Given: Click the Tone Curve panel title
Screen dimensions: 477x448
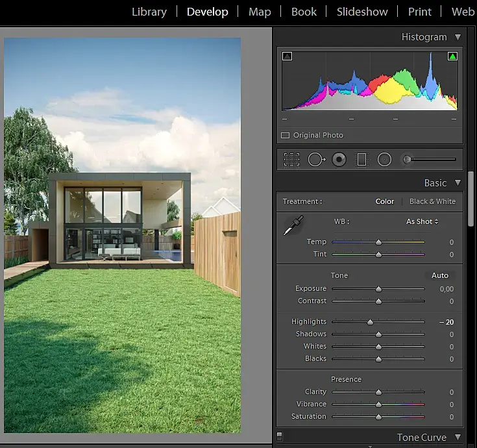Looking at the screenshot, I should (422, 438).
